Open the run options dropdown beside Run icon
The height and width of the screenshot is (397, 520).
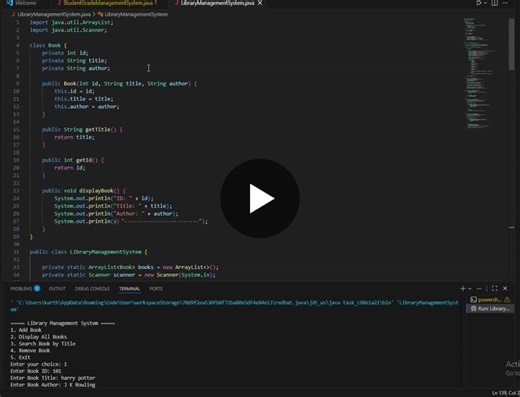pyautogui.click(x=485, y=3)
